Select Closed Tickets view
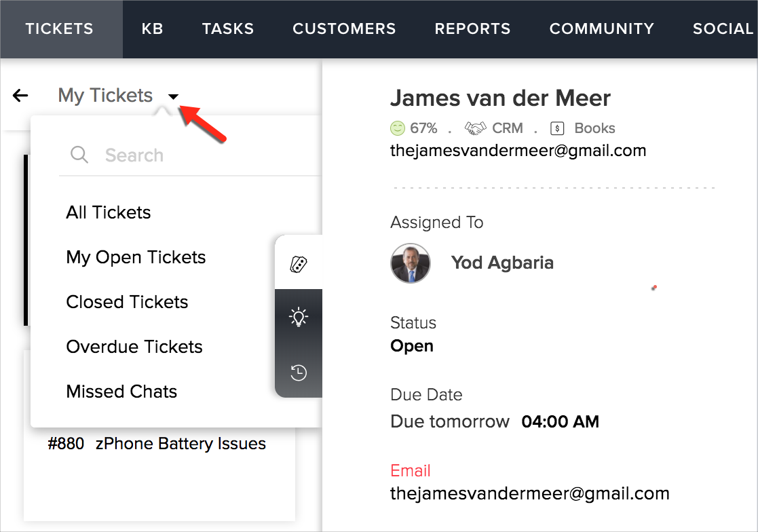Image resolution: width=758 pixels, height=532 pixels. point(127,302)
